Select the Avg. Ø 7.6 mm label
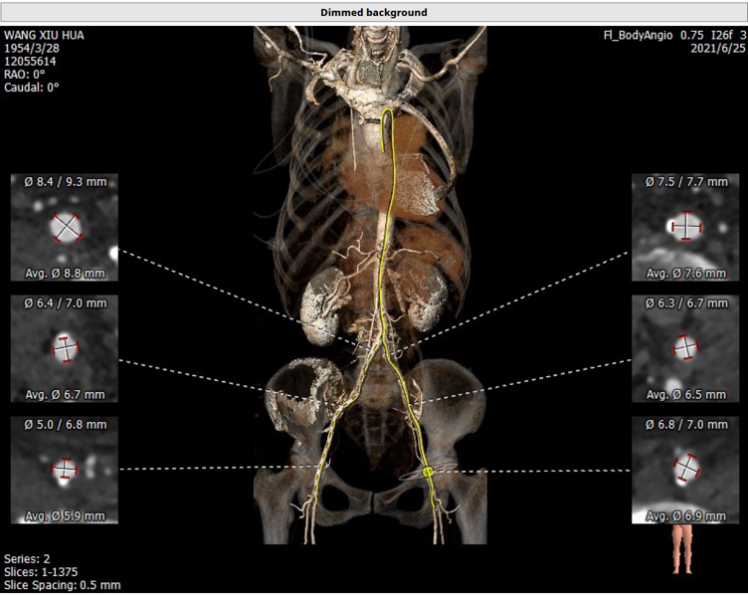The height and width of the screenshot is (595, 748). pos(686,272)
